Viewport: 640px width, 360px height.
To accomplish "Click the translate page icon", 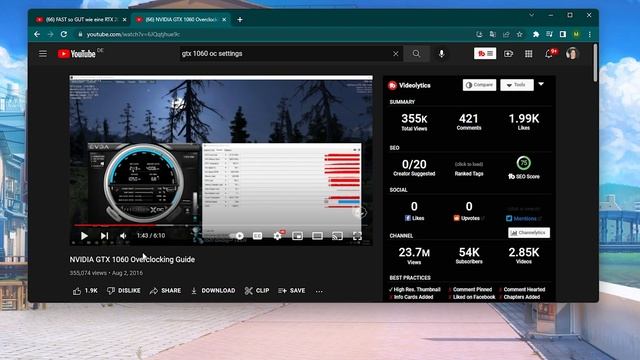I will click(493, 34).
